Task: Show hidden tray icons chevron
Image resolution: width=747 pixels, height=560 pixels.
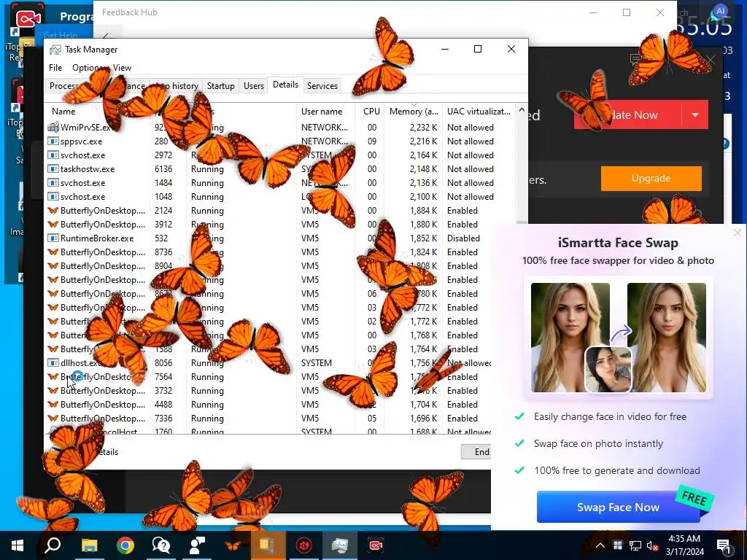Action: [x=600, y=545]
